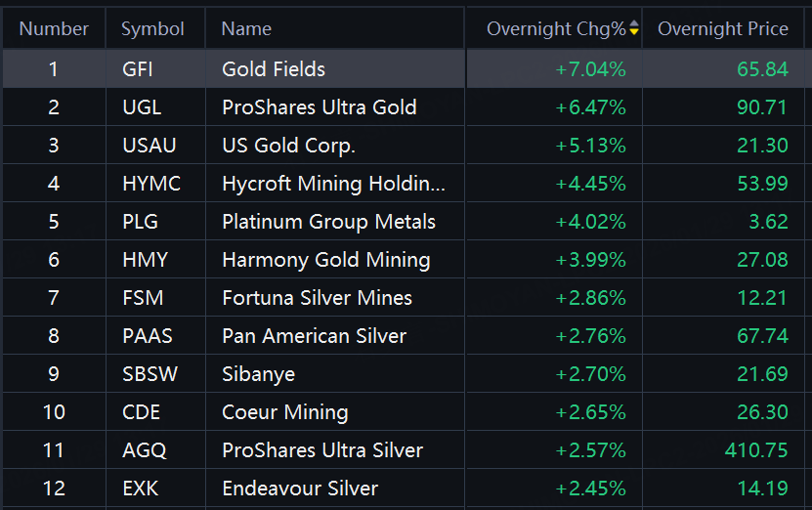Open Endeavour Silver stock entry

(x=300, y=489)
